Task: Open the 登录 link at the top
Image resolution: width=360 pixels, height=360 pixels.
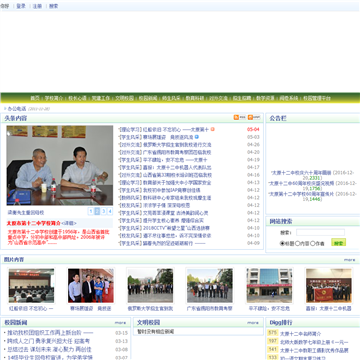Action: point(21,6)
